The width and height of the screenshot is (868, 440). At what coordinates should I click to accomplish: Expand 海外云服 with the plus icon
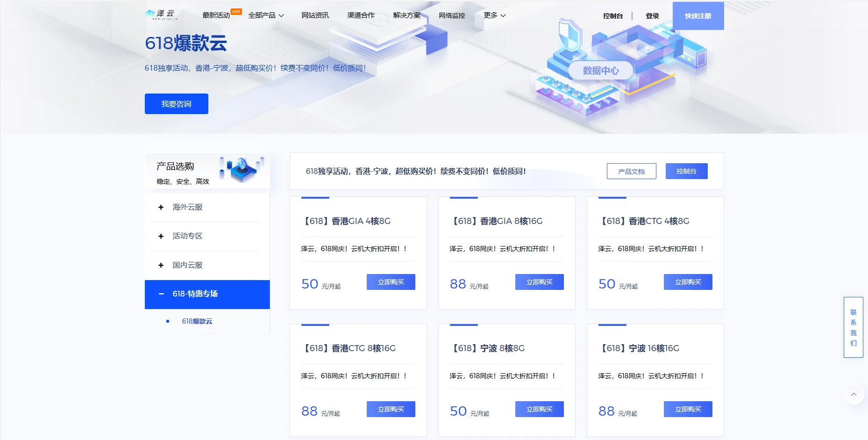(161, 207)
